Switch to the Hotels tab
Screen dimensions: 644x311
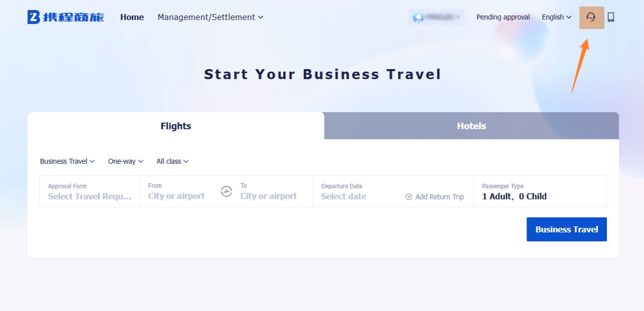471,126
